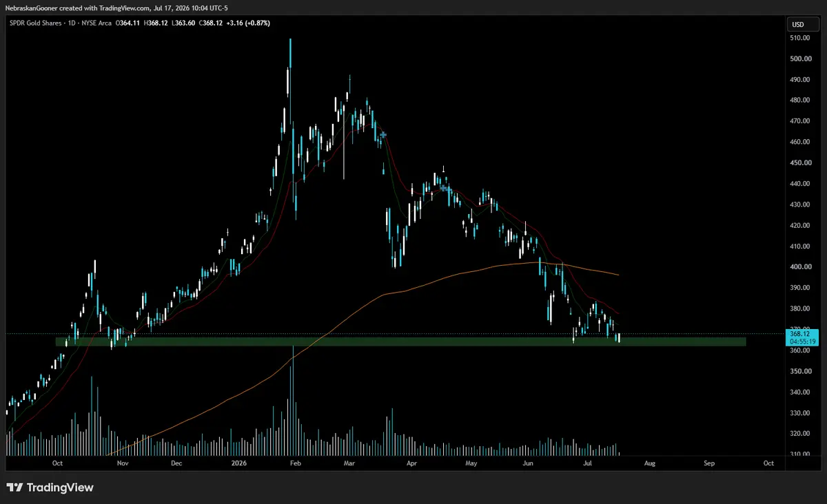Click the 340.00 price axis label

click(x=799, y=392)
